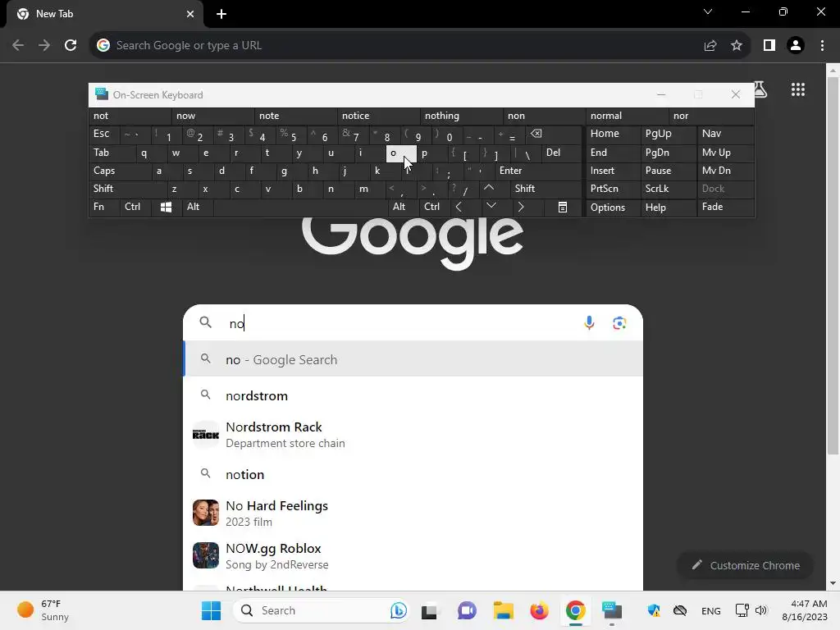Click the voice search microphone icon
This screenshot has height=630, width=840.
coord(589,322)
